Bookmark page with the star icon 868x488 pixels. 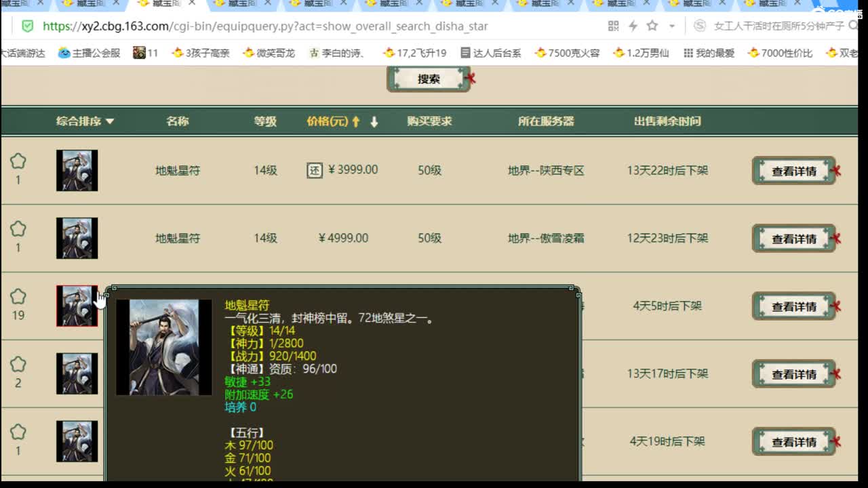652,26
